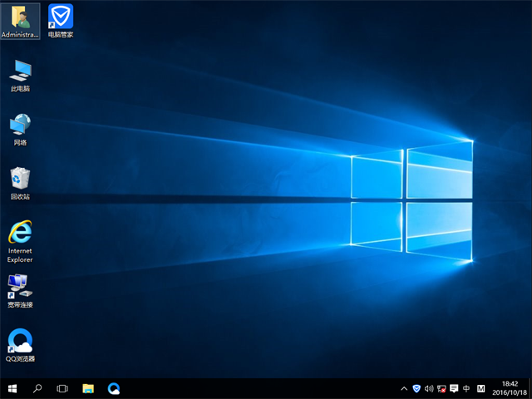Expand the hidden system tray icons
Viewport: 532px width, 399px height.
pos(404,388)
